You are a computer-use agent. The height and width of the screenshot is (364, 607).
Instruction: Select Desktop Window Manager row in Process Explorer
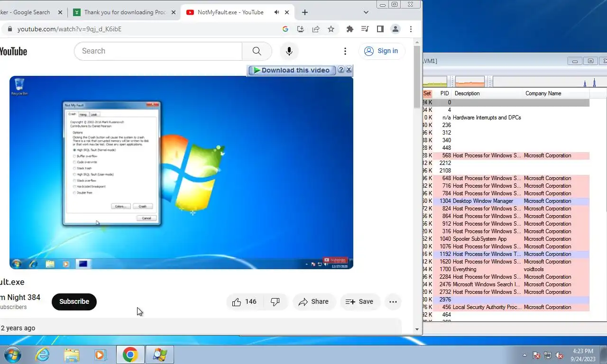pos(506,201)
